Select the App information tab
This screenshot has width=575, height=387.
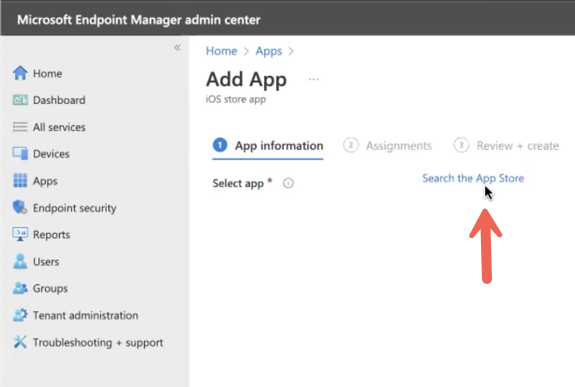pyautogui.click(x=268, y=146)
